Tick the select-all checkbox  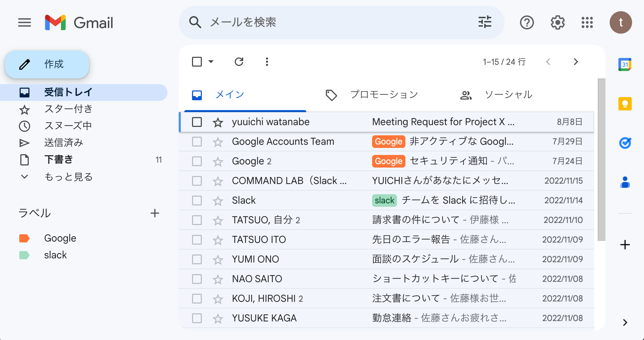pyautogui.click(x=197, y=62)
